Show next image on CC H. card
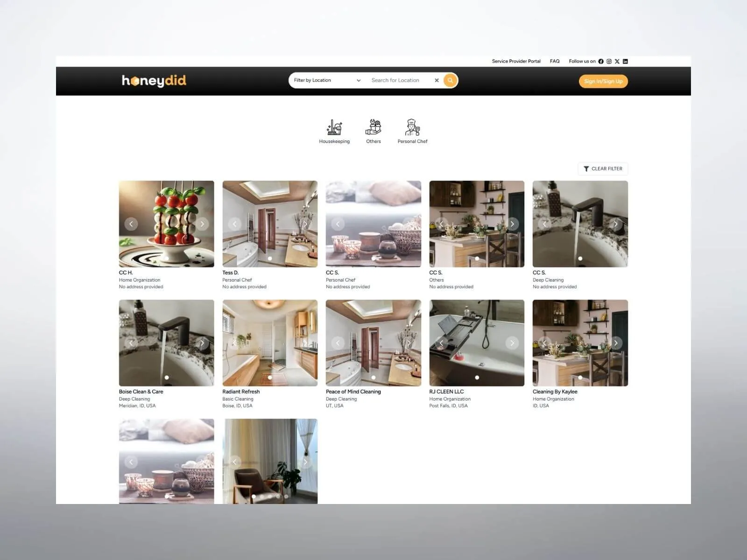 (202, 224)
